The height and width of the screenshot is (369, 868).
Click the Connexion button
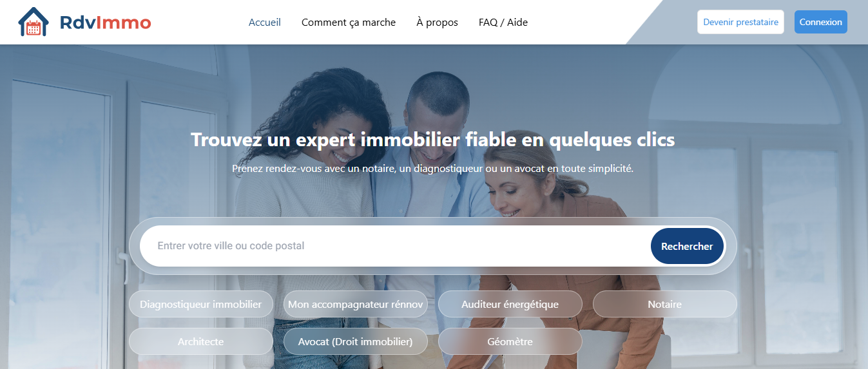pos(820,22)
